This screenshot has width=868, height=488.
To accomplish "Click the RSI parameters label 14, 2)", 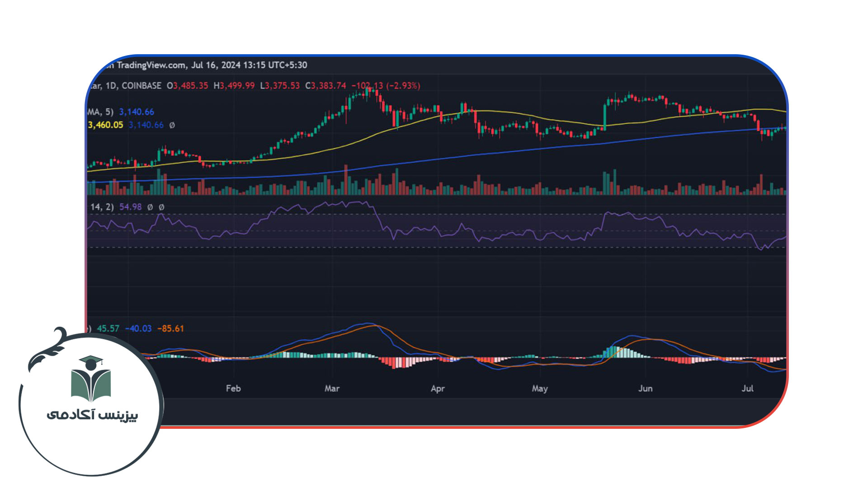I will point(102,207).
